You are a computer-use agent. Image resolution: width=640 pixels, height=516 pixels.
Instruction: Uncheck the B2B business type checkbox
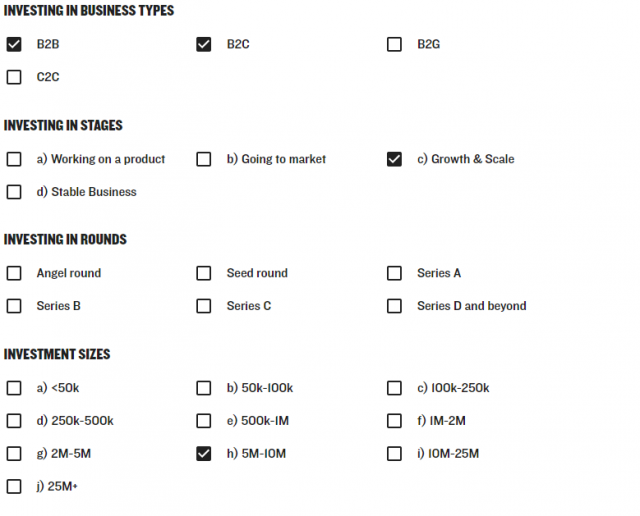click(14, 44)
